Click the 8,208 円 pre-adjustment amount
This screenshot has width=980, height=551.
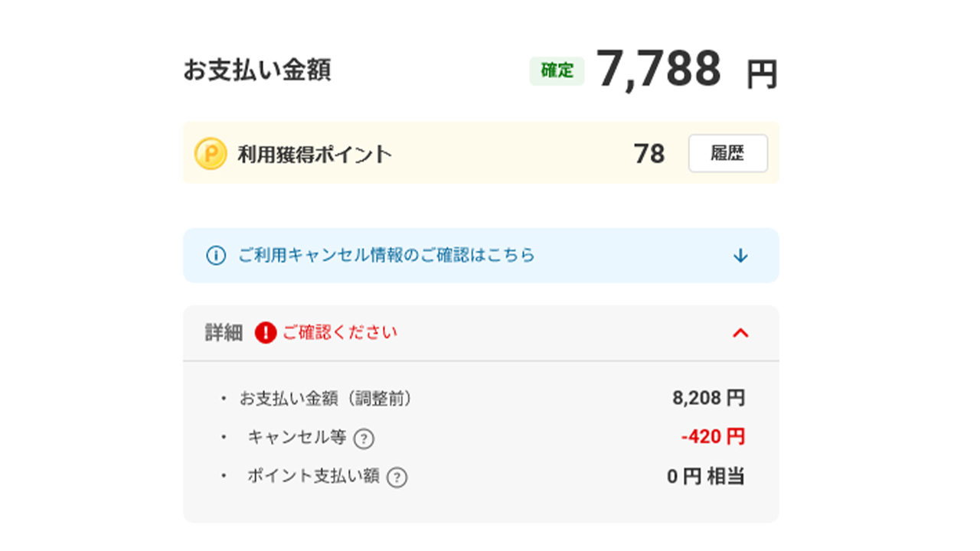709,398
